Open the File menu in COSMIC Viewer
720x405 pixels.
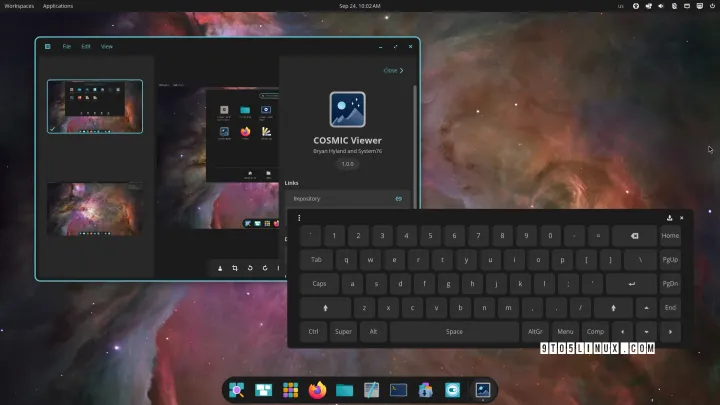point(67,46)
